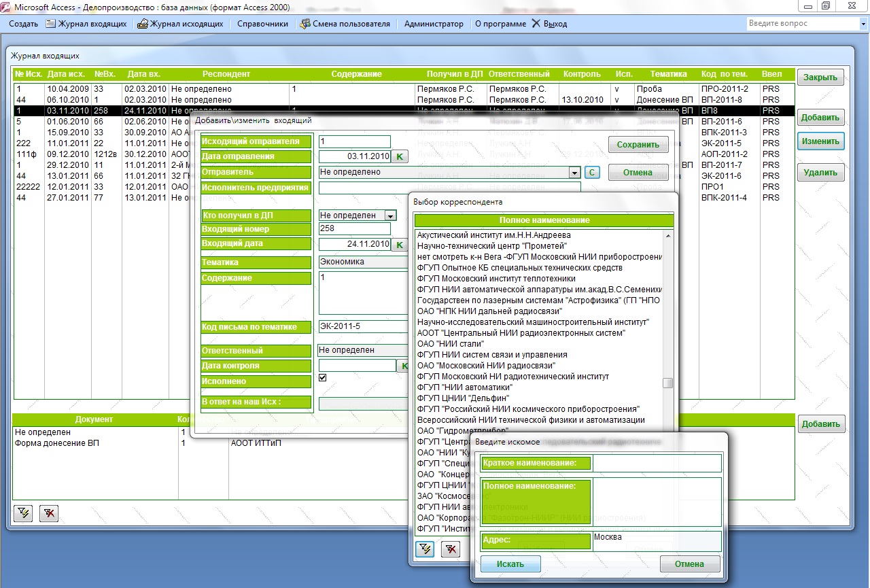Open the Справочники menu

(x=262, y=24)
